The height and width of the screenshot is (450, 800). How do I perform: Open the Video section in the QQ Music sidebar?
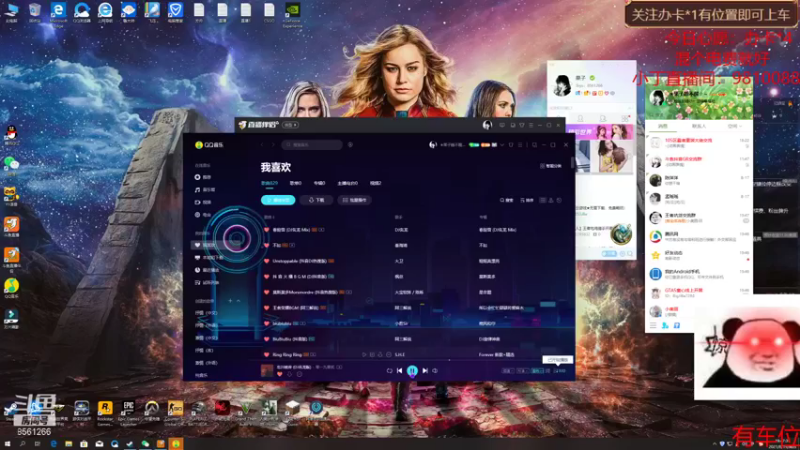pyautogui.click(x=203, y=202)
